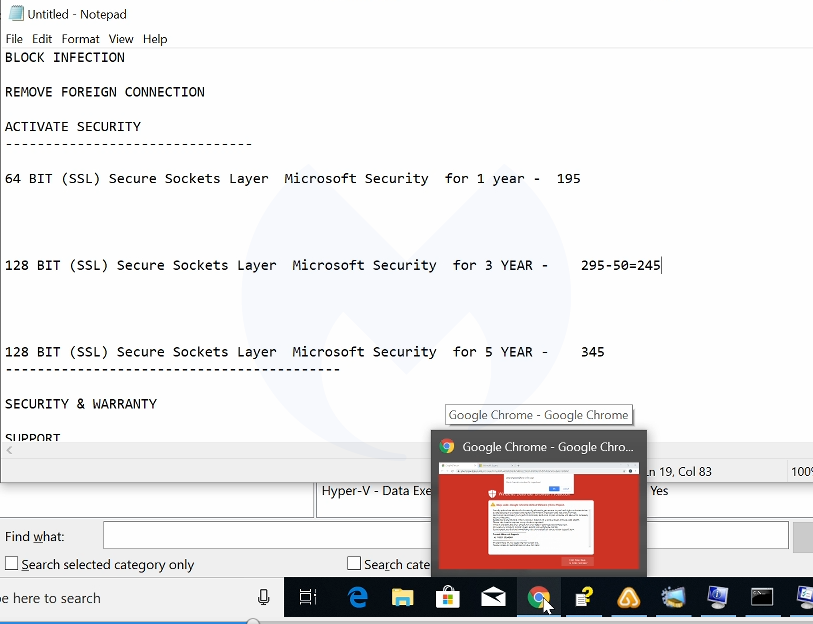Launch Microsoft Store from the taskbar
This screenshot has height=624, width=813.
448,598
